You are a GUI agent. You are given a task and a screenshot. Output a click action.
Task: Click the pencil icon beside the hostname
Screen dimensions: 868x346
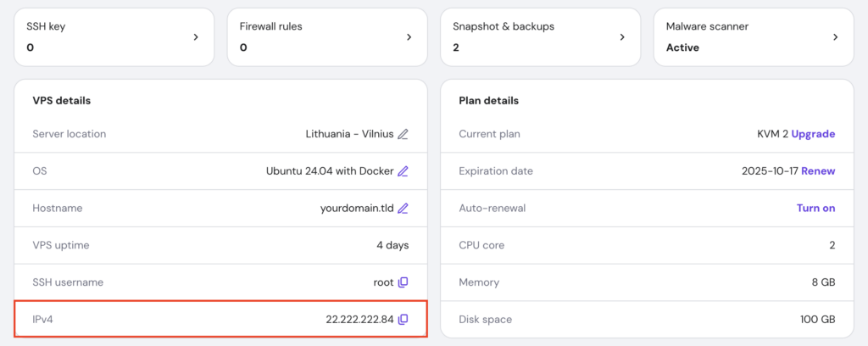pyautogui.click(x=403, y=209)
